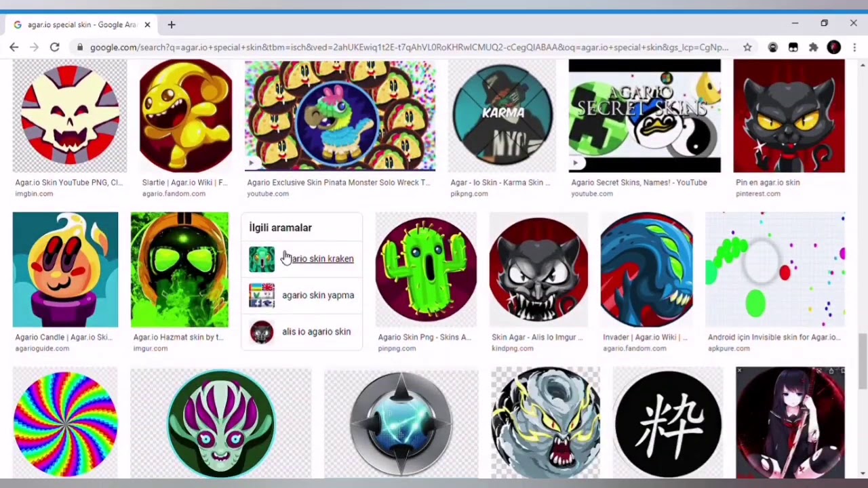Screen dimensions: 868x488
Task: Open the Slartie yellow monster skin image
Action: pos(186,116)
